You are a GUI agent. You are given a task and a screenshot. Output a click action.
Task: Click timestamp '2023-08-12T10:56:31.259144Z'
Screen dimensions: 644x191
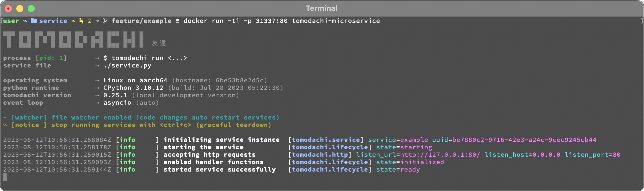click(x=57, y=170)
